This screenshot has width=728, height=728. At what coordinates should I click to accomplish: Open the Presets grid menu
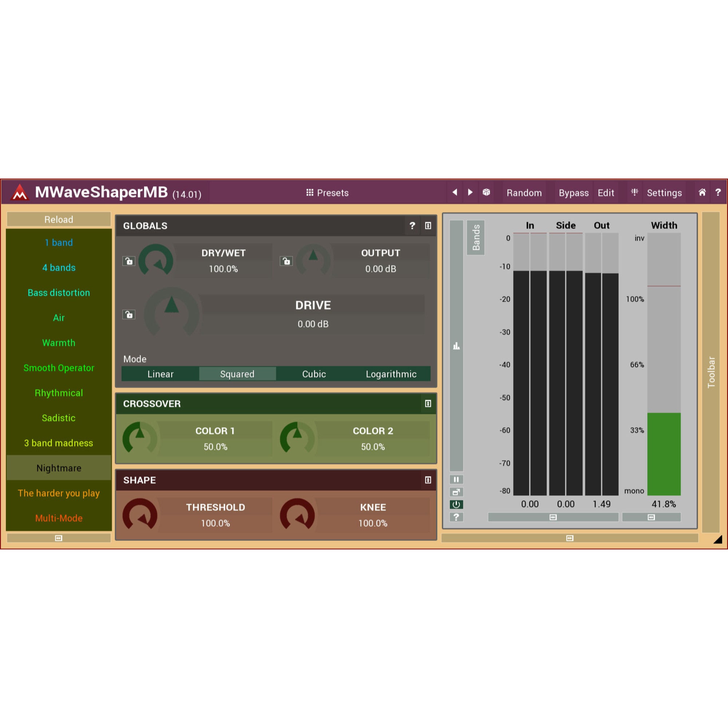coord(327,193)
